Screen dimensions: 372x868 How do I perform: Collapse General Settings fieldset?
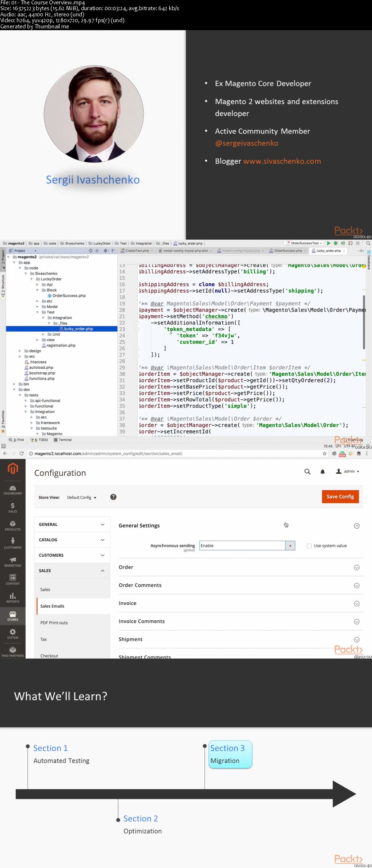357,526
